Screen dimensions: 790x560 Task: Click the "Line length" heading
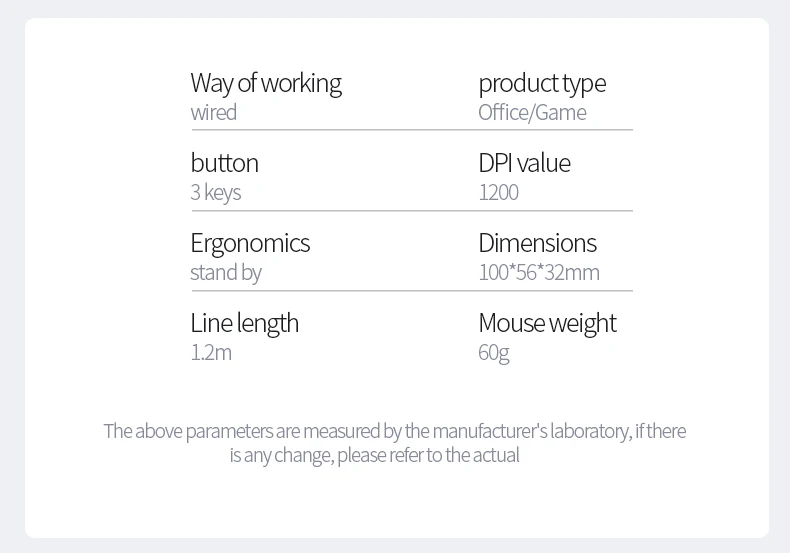click(x=244, y=323)
